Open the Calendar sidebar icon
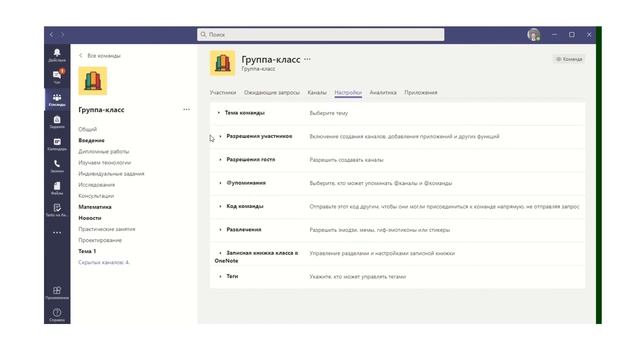 (57, 144)
